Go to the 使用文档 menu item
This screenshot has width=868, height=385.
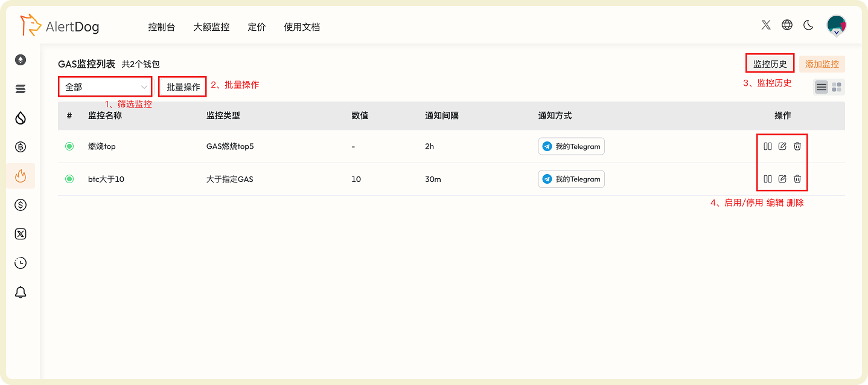click(301, 27)
